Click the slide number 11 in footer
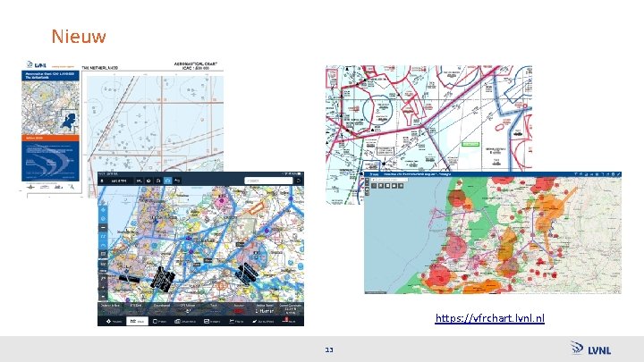Image resolution: width=644 pixels, height=362 pixels. pos(329,349)
